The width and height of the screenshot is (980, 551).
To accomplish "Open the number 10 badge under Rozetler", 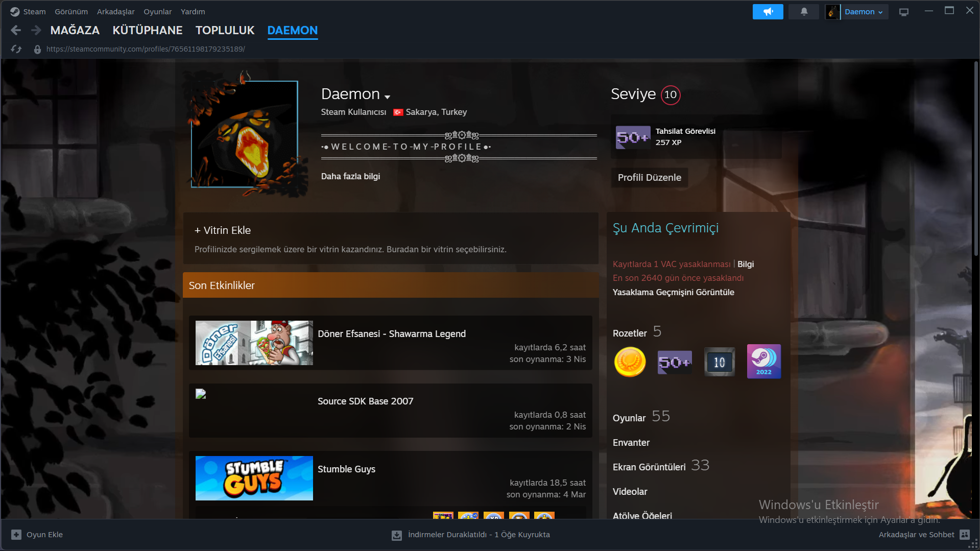I will (720, 362).
